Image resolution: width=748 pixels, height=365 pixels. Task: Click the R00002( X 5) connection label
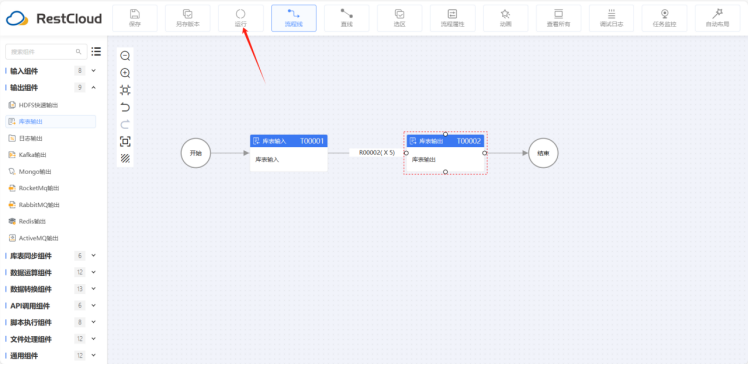tap(377, 153)
